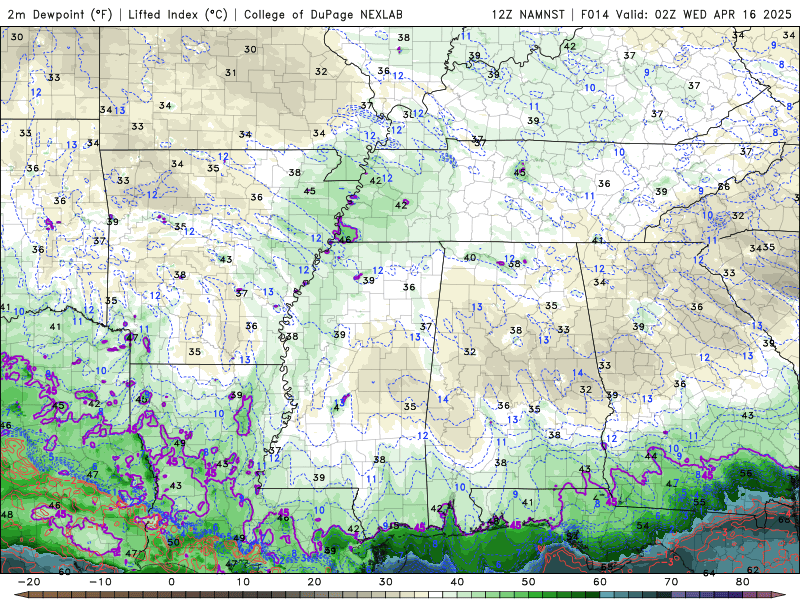This screenshot has width=800, height=600.
Task: Click the 20 label on the color scale
Action: pyautogui.click(x=314, y=582)
